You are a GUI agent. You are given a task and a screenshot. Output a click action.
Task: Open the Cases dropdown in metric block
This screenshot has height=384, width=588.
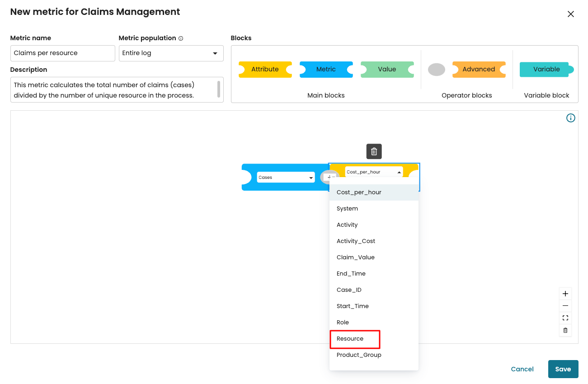tap(286, 178)
